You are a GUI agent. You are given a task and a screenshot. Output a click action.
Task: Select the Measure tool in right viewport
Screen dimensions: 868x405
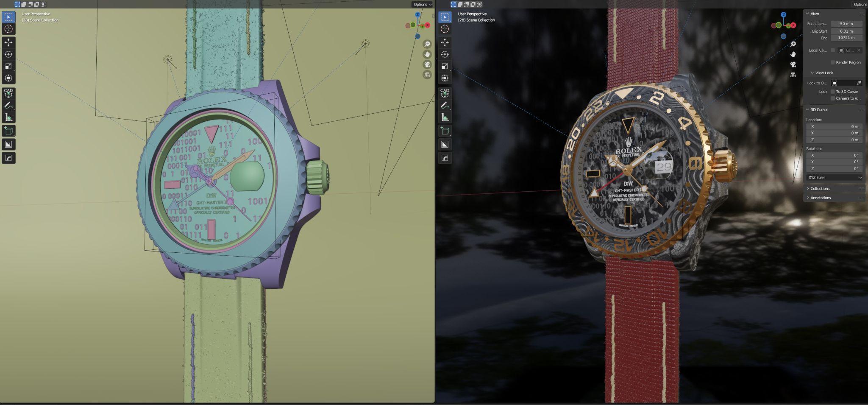[x=445, y=117]
